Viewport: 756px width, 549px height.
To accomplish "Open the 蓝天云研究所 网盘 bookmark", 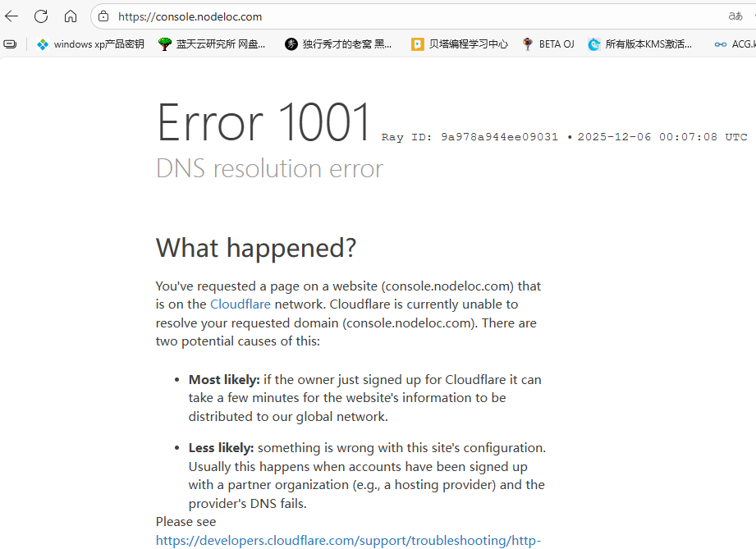I will pos(212,44).
